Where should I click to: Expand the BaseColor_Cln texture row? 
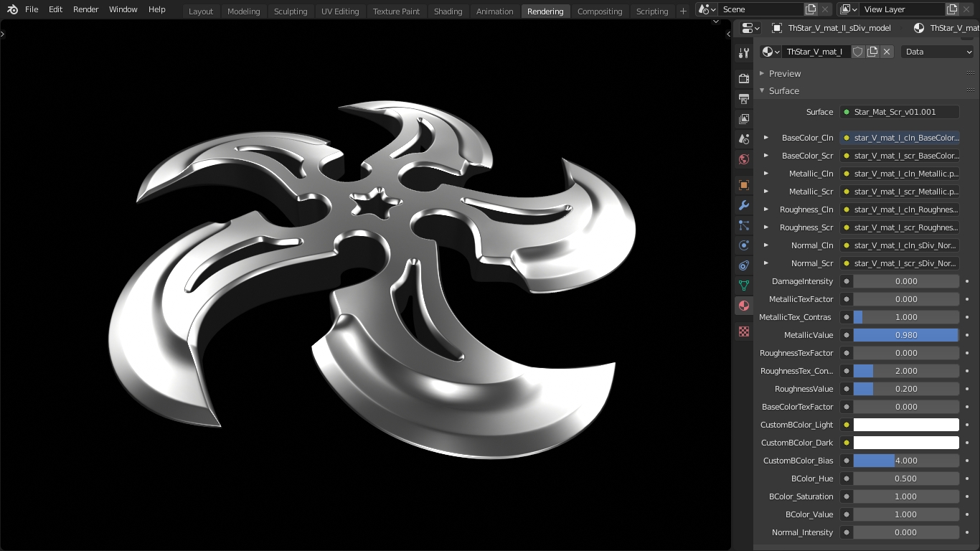tap(766, 138)
